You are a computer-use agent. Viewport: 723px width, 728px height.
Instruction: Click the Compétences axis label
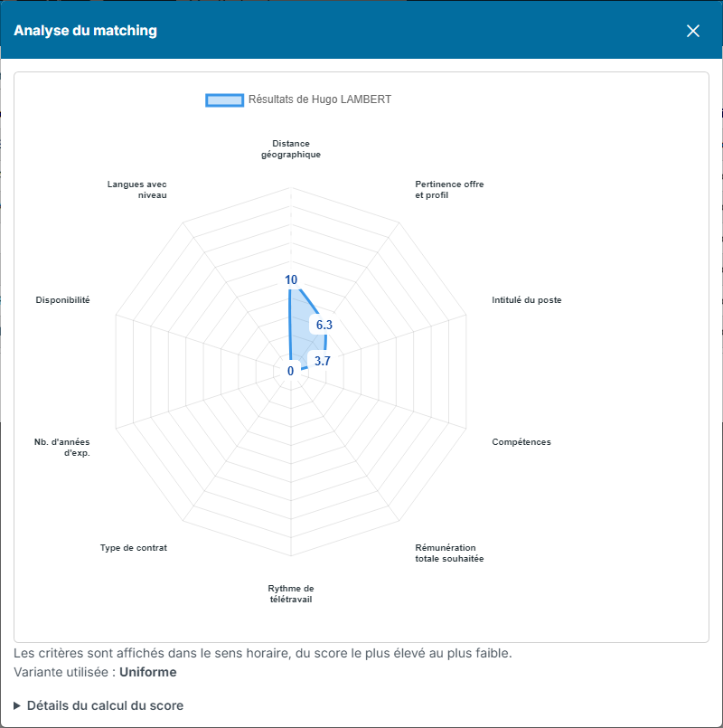(x=521, y=442)
